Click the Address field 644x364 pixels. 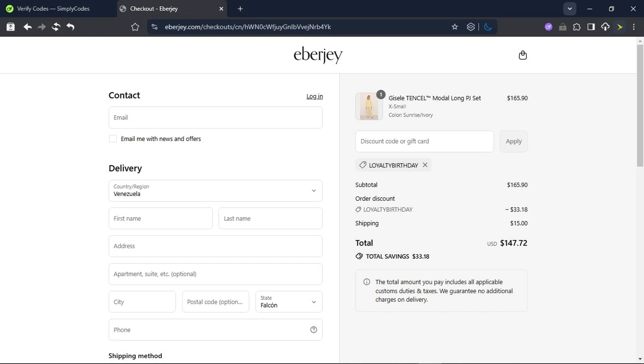pyautogui.click(x=216, y=246)
